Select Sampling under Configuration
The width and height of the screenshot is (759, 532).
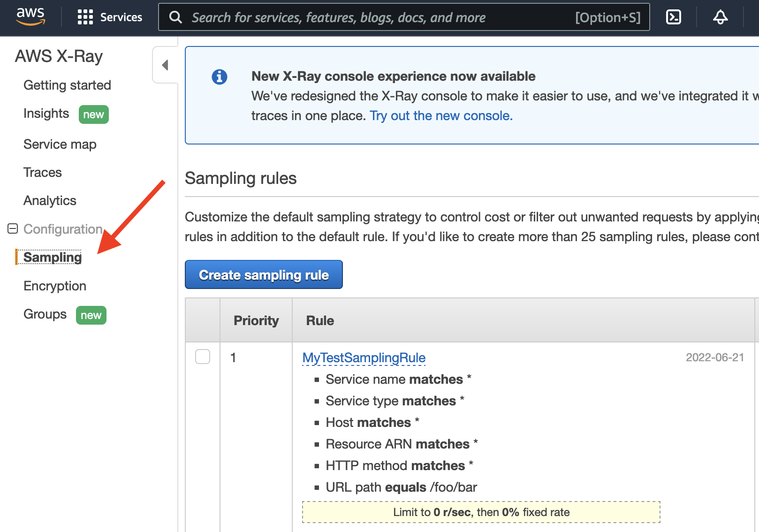(x=53, y=258)
